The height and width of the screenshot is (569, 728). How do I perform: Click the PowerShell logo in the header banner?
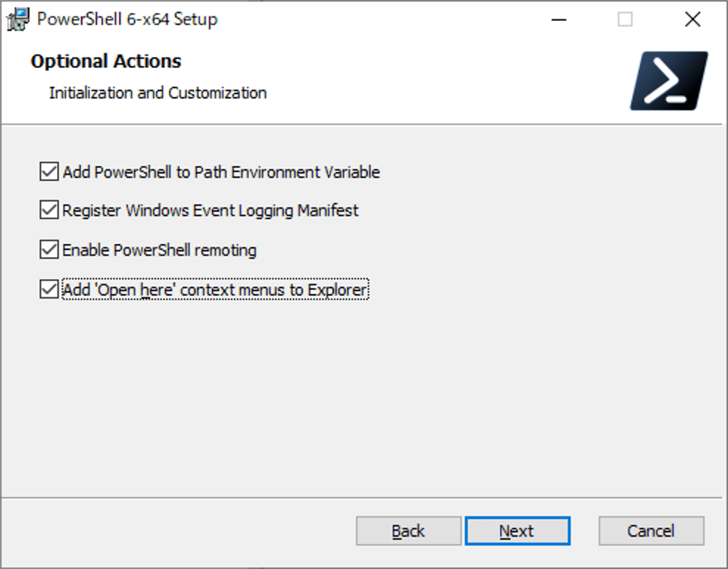point(669,81)
